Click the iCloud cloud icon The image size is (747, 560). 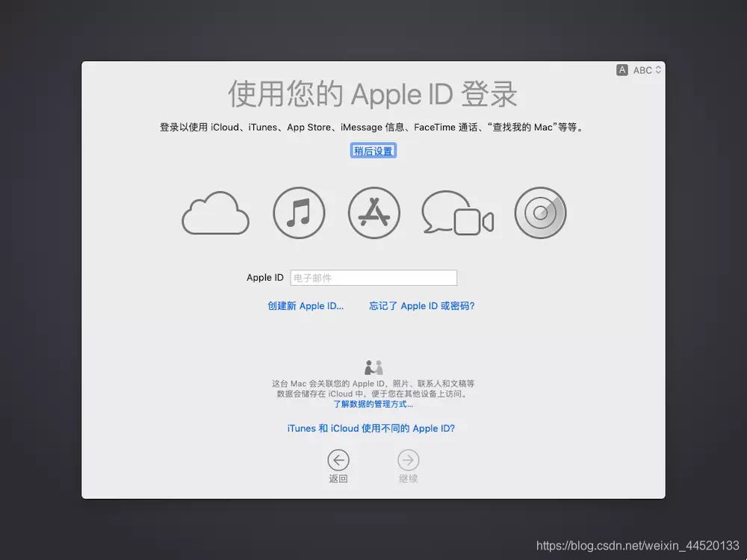click(x=215, y=213)
